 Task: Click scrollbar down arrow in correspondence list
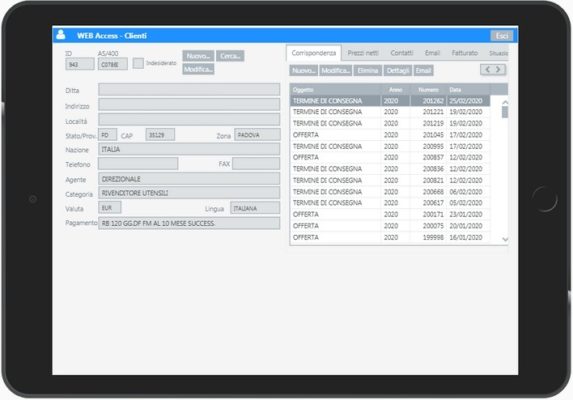tap(505, 239)
